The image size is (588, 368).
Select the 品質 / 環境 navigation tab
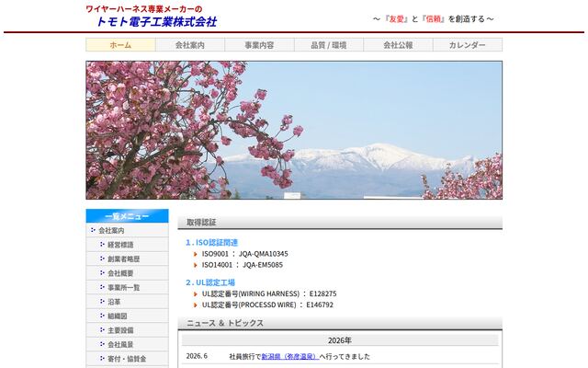click(329, 45)
